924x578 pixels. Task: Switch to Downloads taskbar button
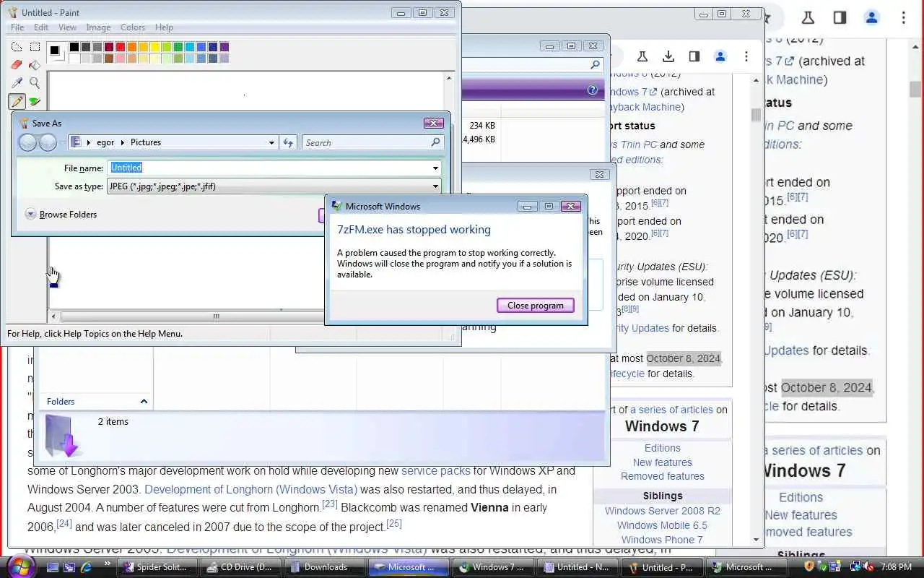(324, 567)
